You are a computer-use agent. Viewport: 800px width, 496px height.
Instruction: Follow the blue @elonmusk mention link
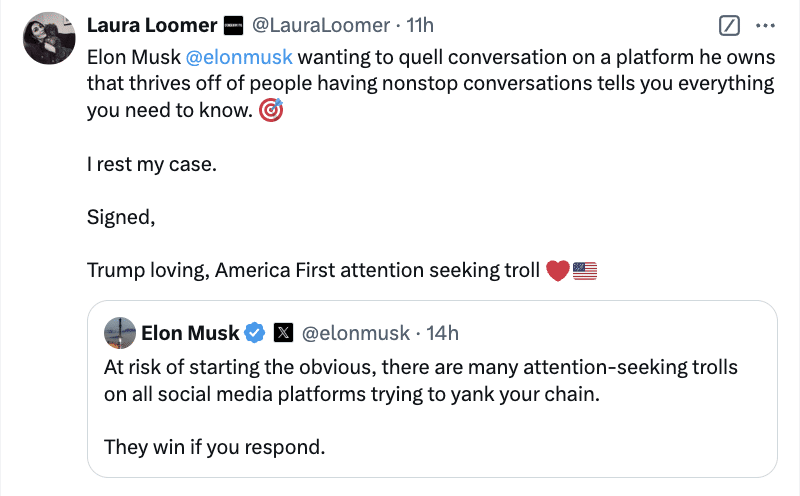pyautogui.click(x=239, y=57)
